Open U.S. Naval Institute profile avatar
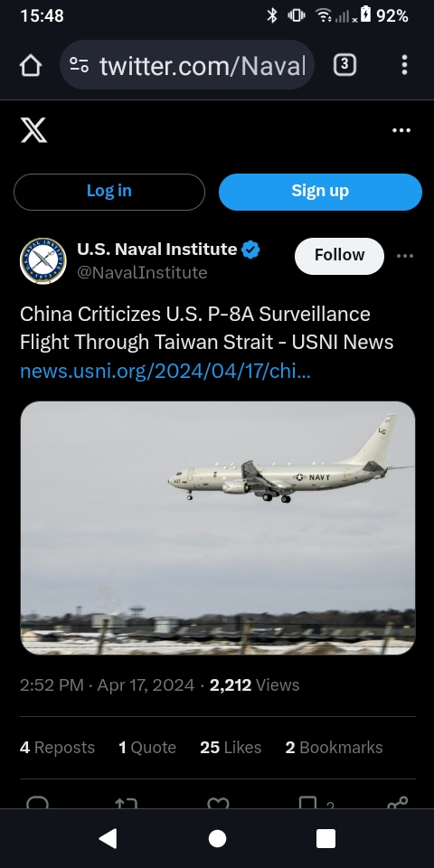434x868 pixels. tap(43, 260)
